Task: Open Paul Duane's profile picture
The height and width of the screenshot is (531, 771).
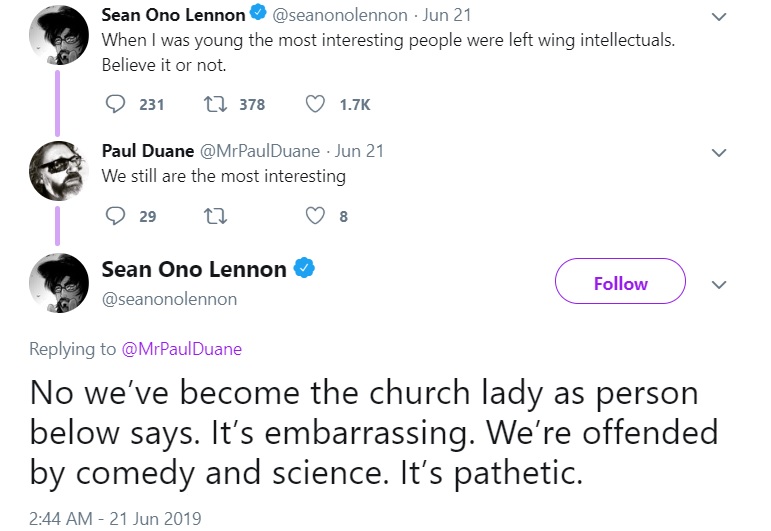Action: 58,168
